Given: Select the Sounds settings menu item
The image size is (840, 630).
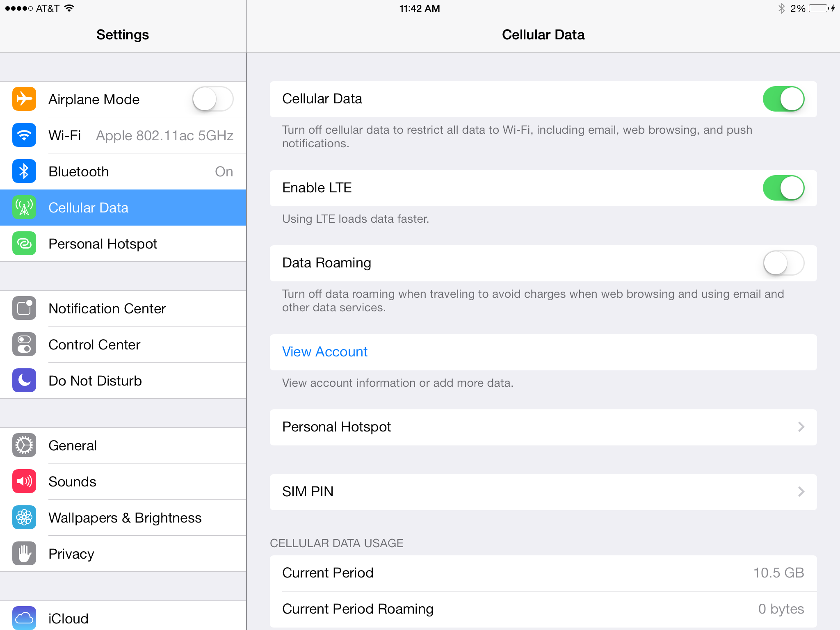Looking at the screenshot, I should 123,482.
